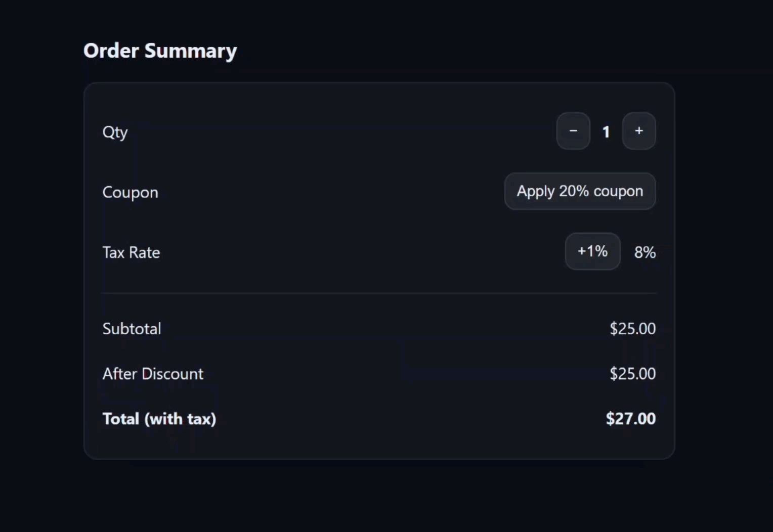The height and width of the screenshot is (532, 773).
Task: Select the $25.00 subtotal amount
Action: [632, 328]
